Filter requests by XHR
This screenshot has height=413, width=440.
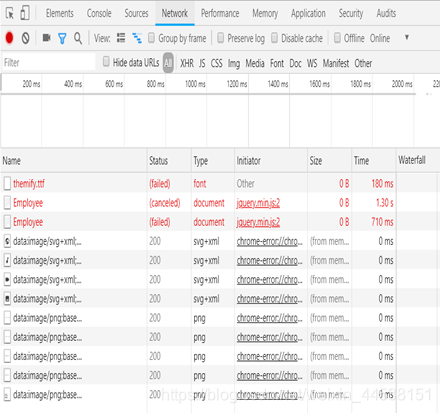pos(187,63)
